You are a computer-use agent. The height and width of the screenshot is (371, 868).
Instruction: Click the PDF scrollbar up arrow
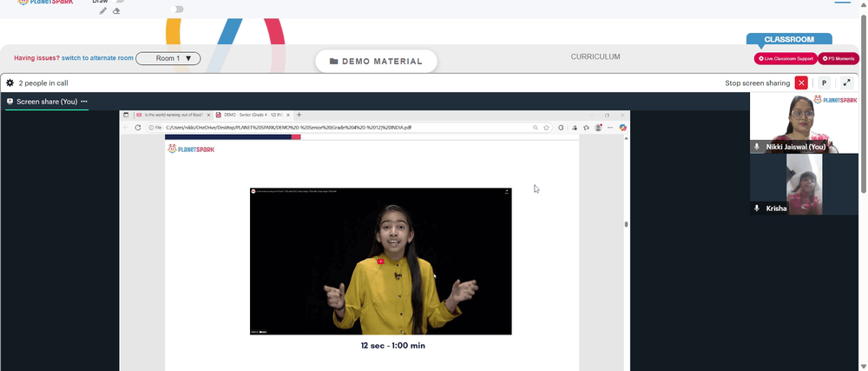pos(626,138)
